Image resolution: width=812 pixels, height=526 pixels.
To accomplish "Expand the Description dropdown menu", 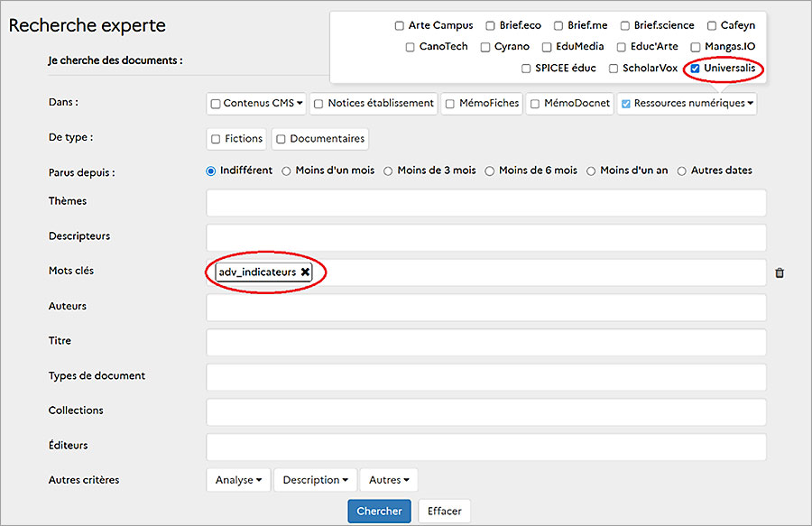I will click(x=315, y=480).
